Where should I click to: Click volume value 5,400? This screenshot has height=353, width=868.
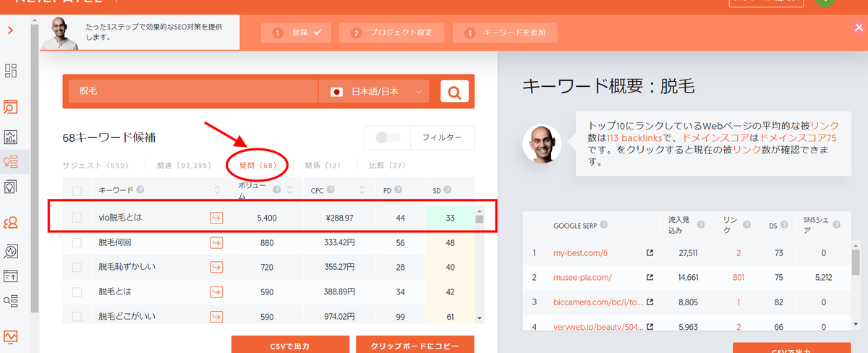point(267,218)
